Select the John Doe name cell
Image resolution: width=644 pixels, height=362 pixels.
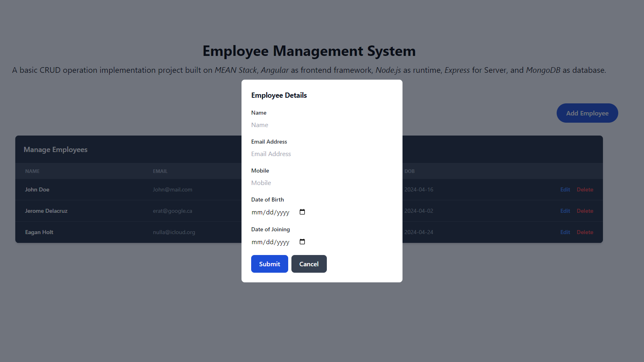tap(37, 189)
